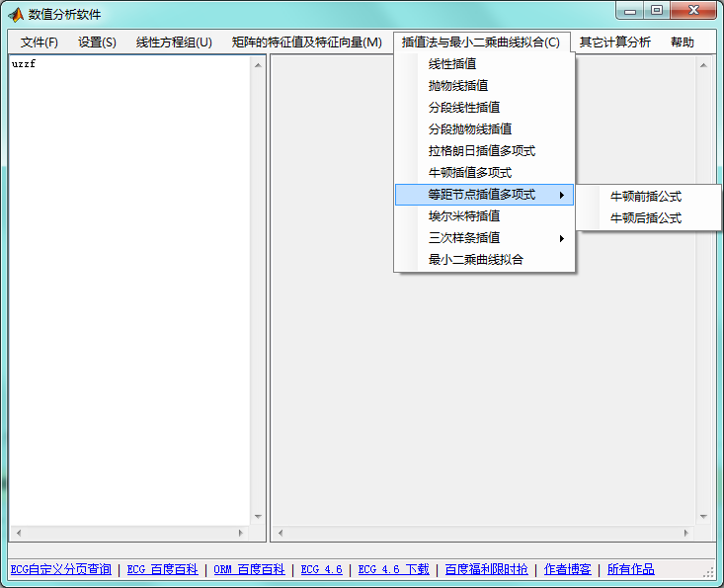This screenshot has height=588, width=724.
Task: Click the right pane scroll up arrow
Action: [x=703, y=65]
